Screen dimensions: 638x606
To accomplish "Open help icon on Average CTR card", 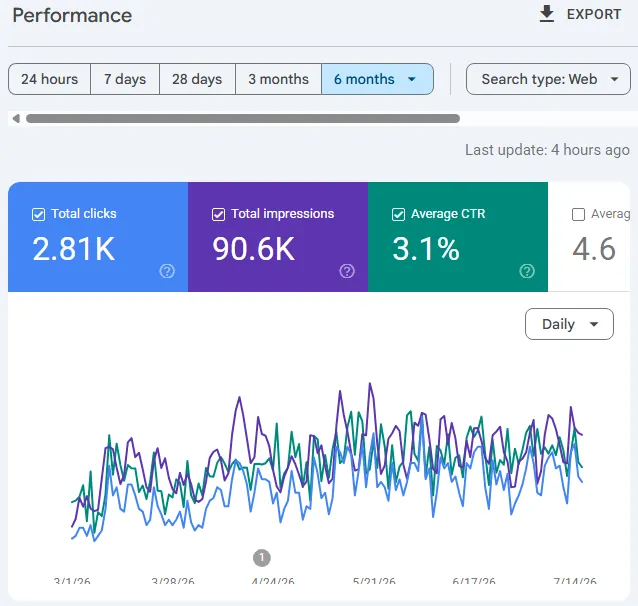I will (527, 271).
